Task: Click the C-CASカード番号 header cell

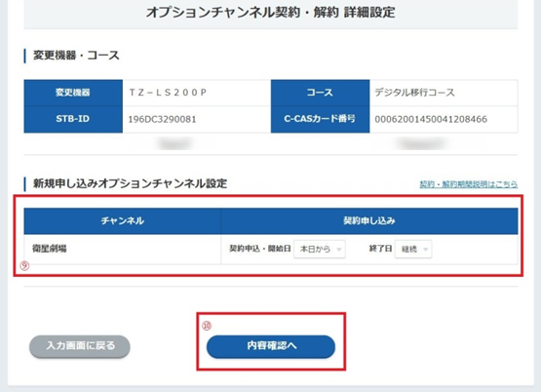Action: point(320,119)
